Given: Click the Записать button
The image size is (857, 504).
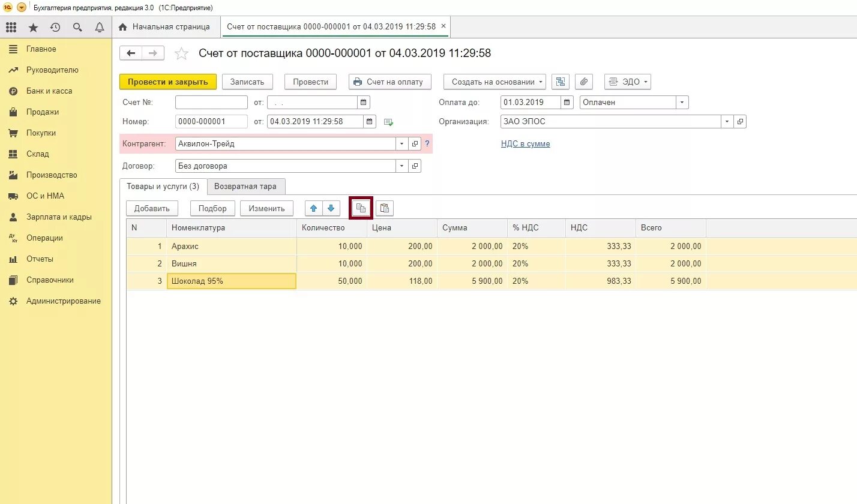Looking at the screenshot, I should 247,82.
